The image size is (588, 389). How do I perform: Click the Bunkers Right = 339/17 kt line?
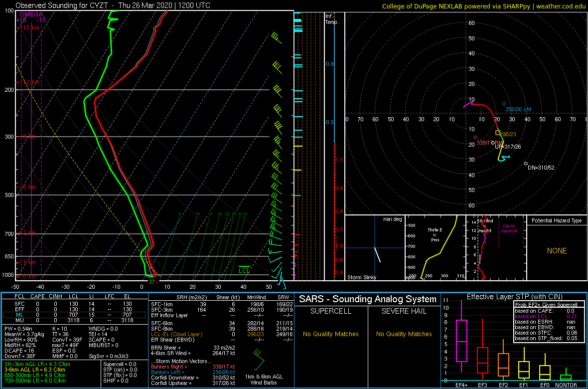[x=193, y=367]
